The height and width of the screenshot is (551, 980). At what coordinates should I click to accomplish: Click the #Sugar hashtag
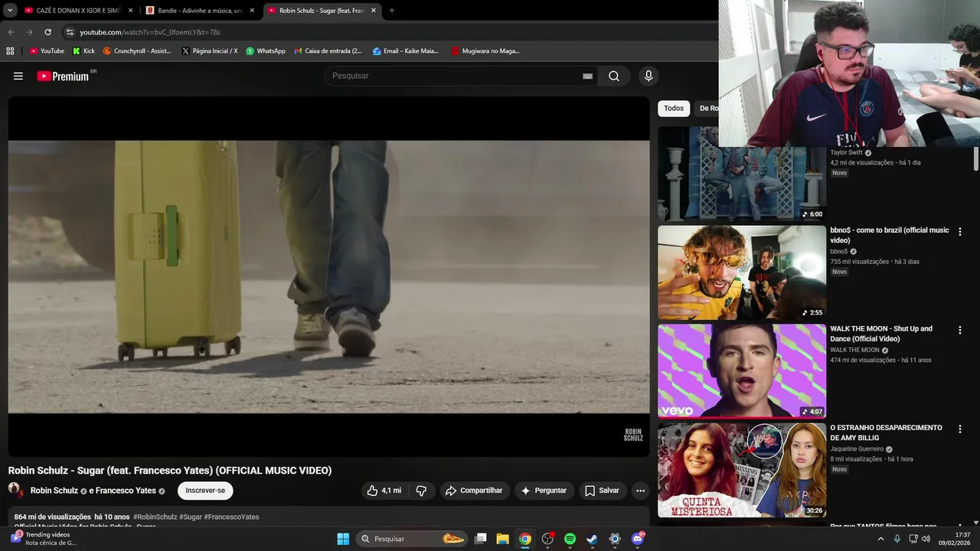[x=191, y=517]
